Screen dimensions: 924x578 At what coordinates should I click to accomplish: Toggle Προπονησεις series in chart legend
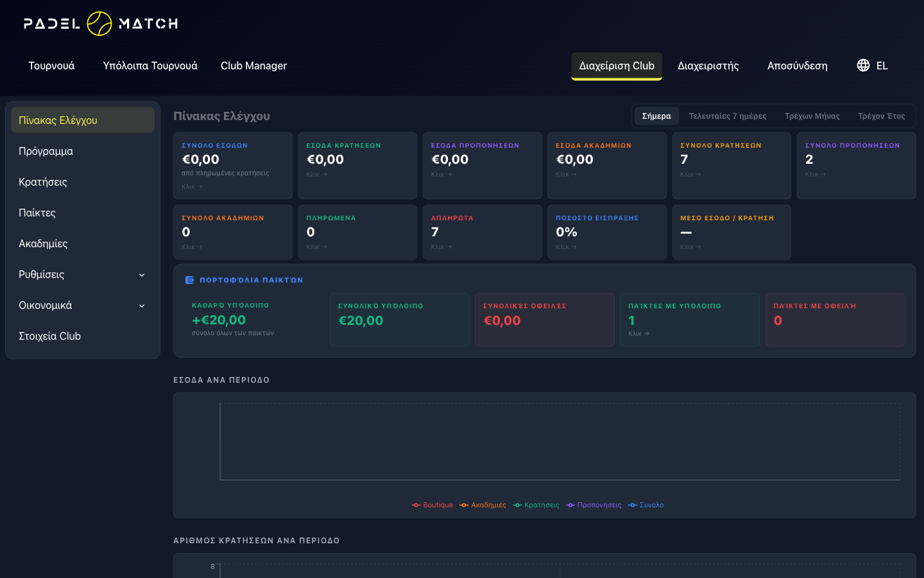(594, 505)
